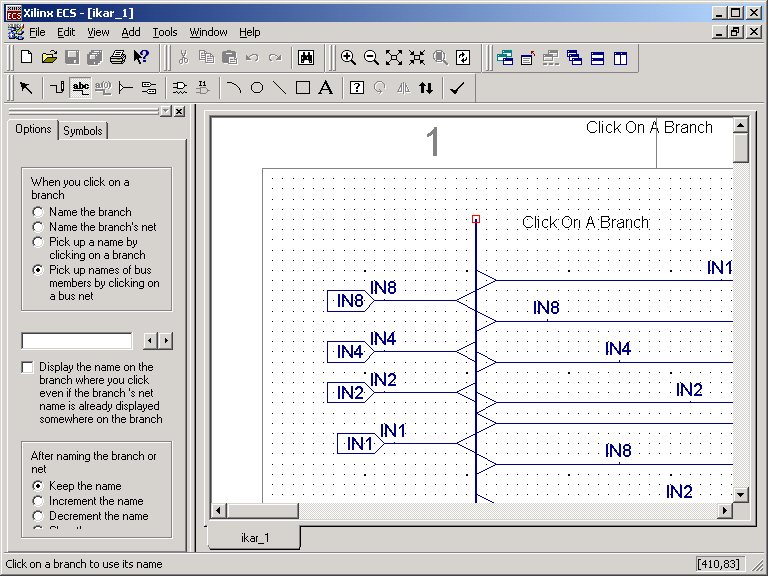
Task: Click the horizontal scrollbar right arrow
Action: [x=724, y=511]
